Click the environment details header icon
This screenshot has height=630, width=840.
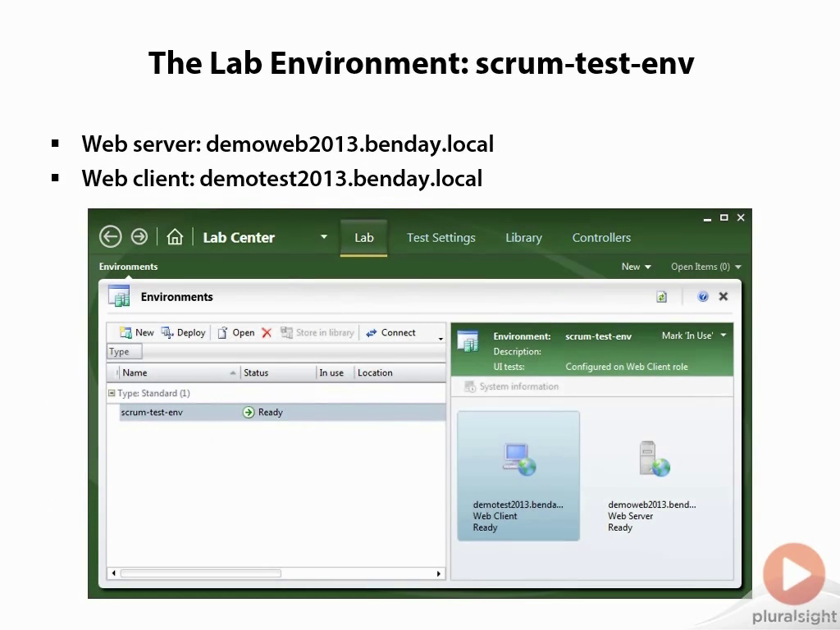[468, 341]
